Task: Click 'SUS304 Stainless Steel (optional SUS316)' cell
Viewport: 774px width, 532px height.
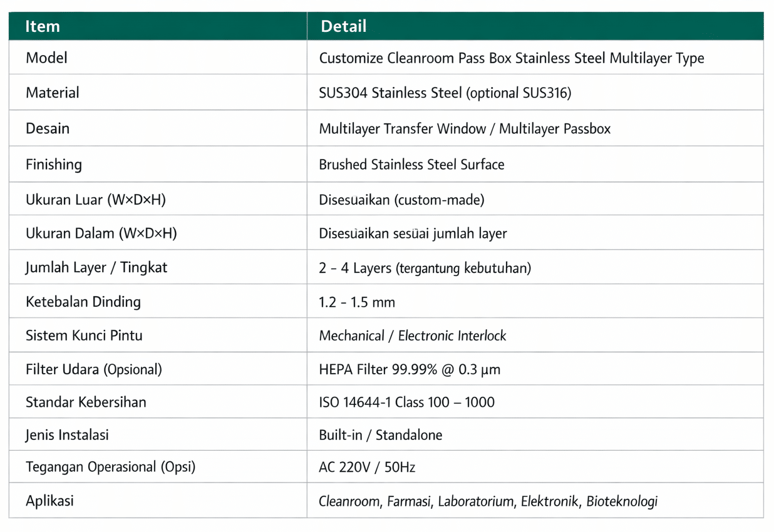Action: pyautogui.click(x=445, y=93)
